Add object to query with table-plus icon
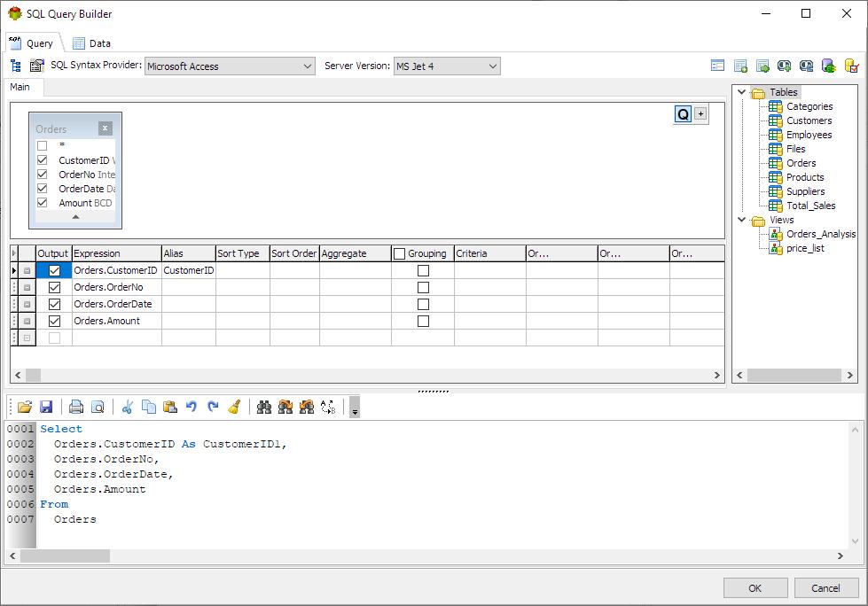The height and width of the screenshot is (606, 868). tap(740, 66)
